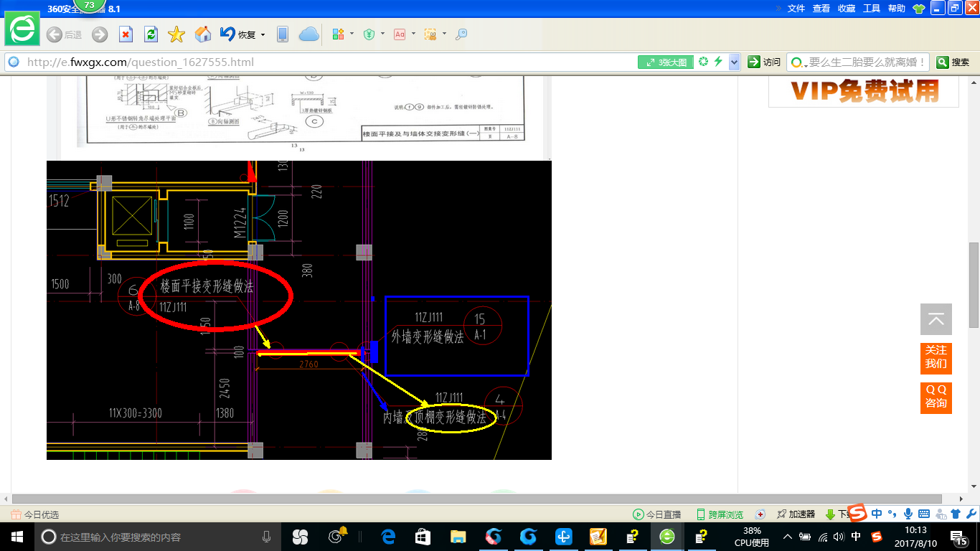Open the notification center icon showing 15
This screenshot has height=551, width=980.
tap(960, 537)
